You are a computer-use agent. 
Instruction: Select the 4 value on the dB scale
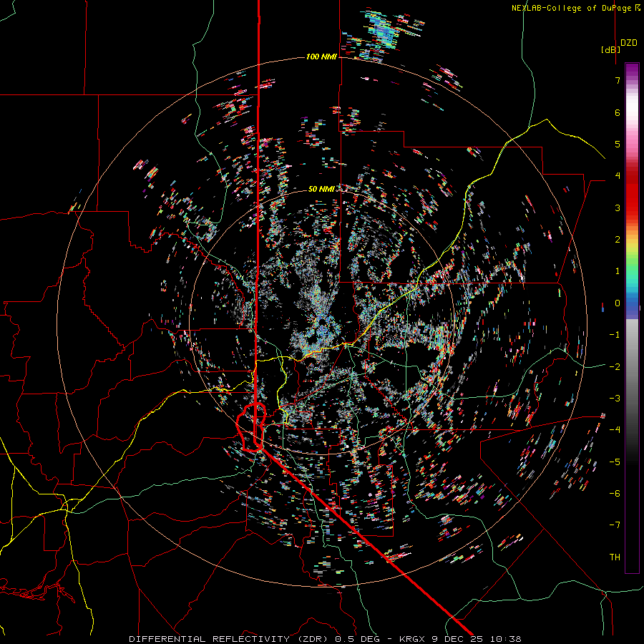pos(618,176)
